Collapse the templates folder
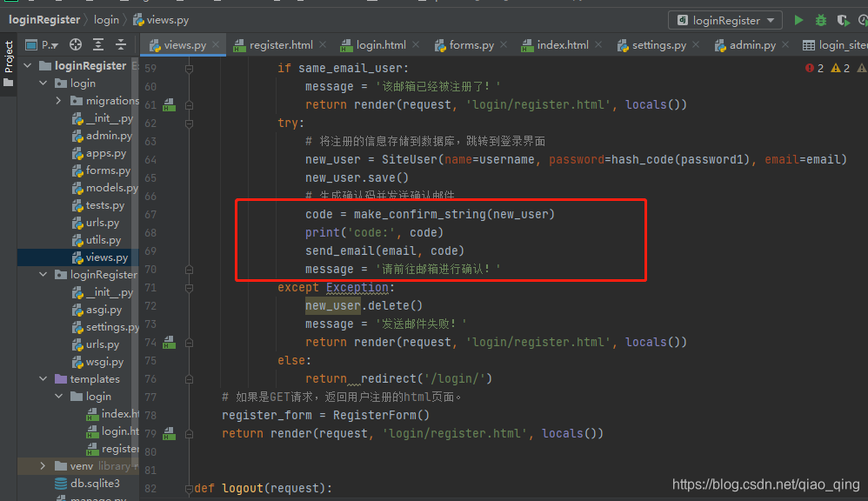This screenshot has height=501, width=868. pos(43,379)
